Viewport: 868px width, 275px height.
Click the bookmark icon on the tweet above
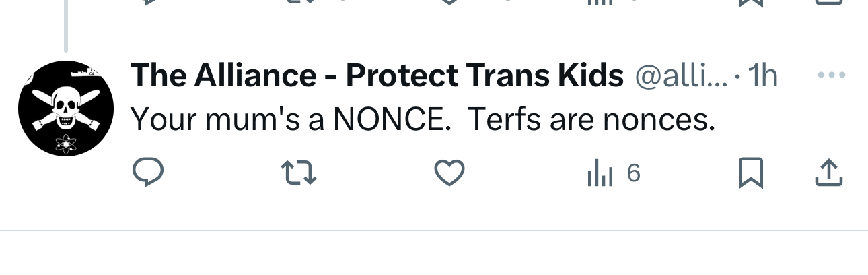750,2
